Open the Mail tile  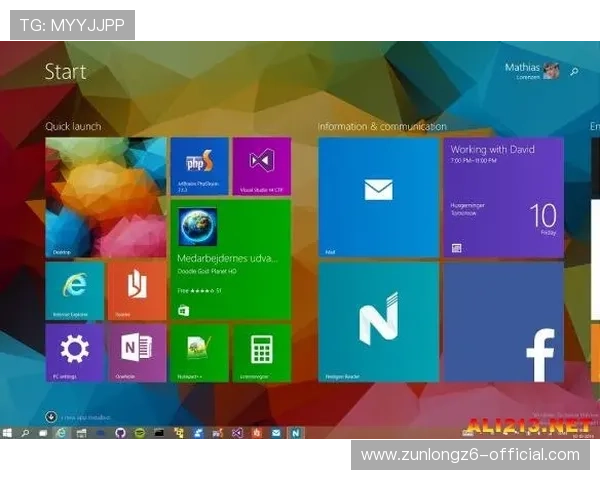(378, 197)
